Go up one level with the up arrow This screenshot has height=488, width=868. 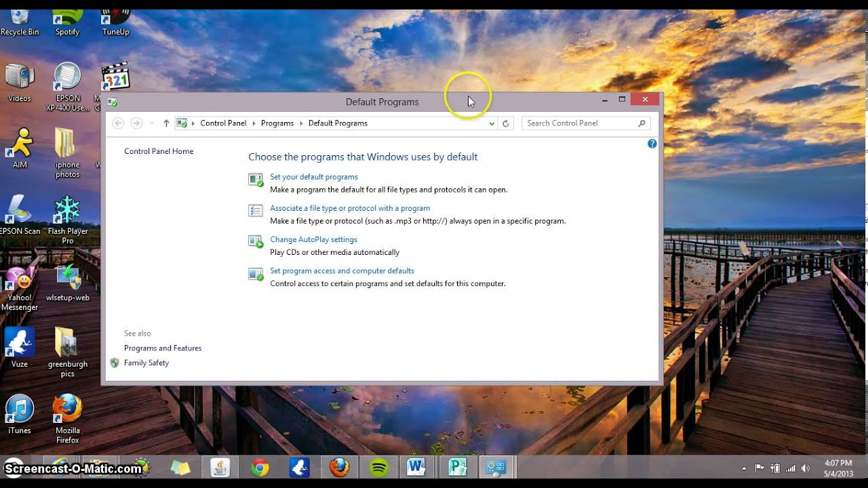(x=166, y=123)
